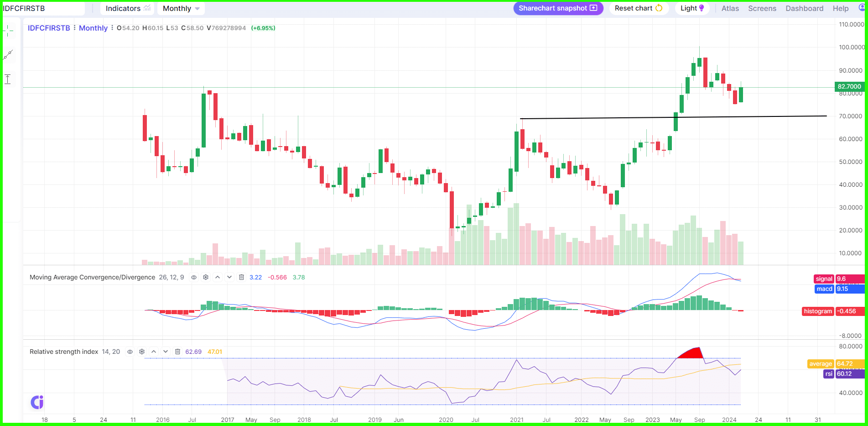Open RSI indicator settings gear
The height and width of the screenshot is (426, 868).
(142, 352)
